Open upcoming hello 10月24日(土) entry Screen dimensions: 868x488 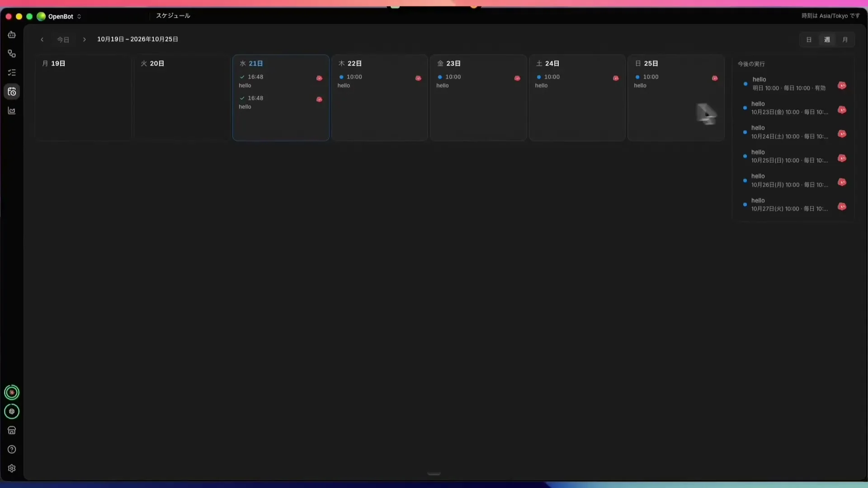click(794, 132)
